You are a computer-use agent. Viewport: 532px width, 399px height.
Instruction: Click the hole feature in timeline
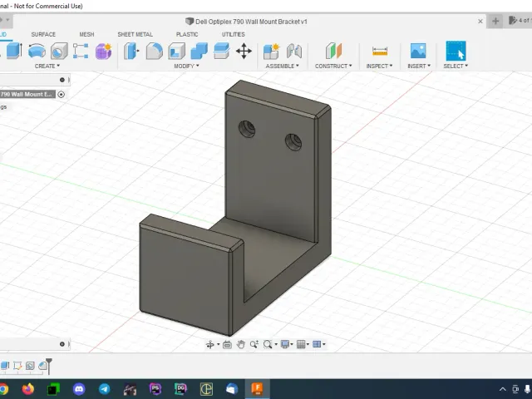pos(30,366)
